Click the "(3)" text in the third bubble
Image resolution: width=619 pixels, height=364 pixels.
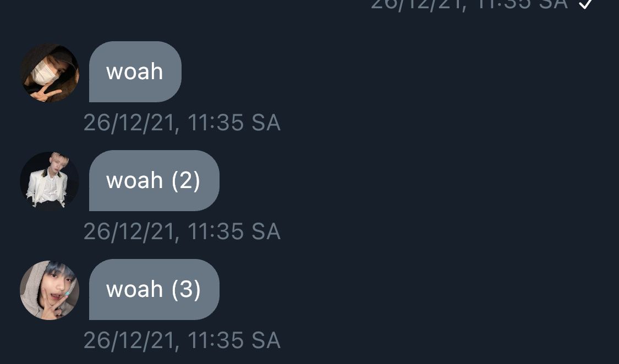(x=186, y=289)
